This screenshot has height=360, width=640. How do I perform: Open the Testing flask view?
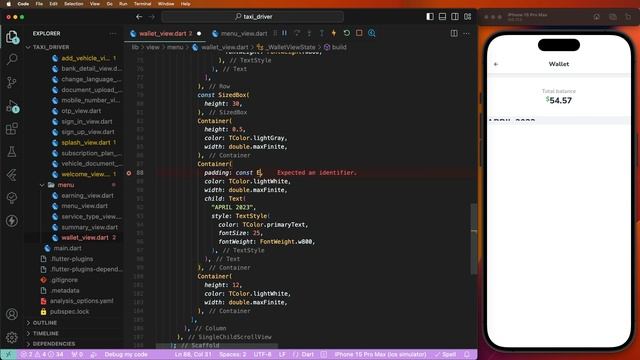12,152
